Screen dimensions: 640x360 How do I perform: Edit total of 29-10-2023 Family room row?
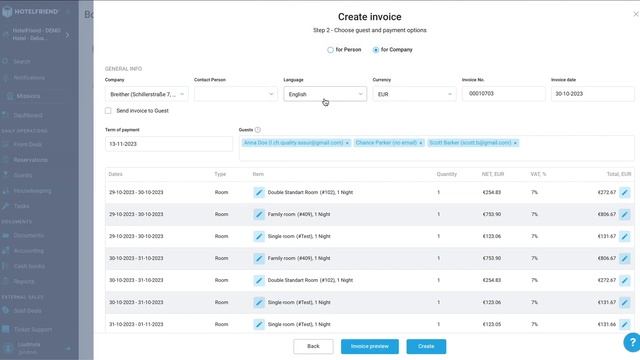tap(624, 214)
